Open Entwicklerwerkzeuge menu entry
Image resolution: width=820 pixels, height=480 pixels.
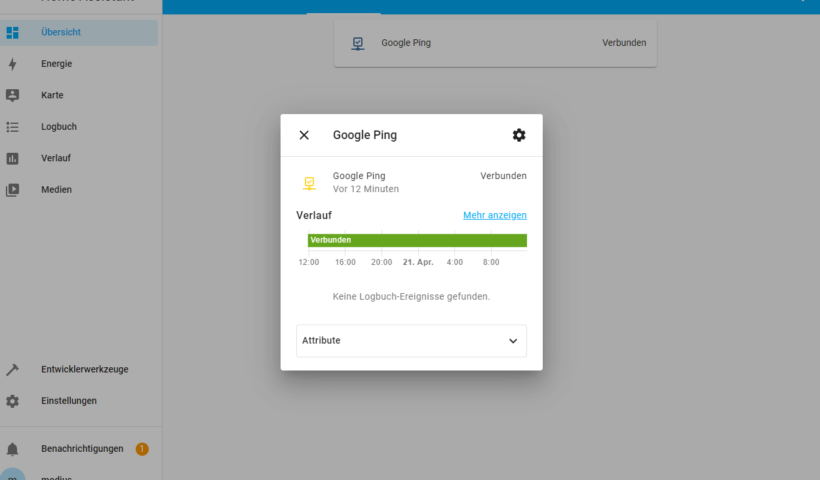click(79, 369)
